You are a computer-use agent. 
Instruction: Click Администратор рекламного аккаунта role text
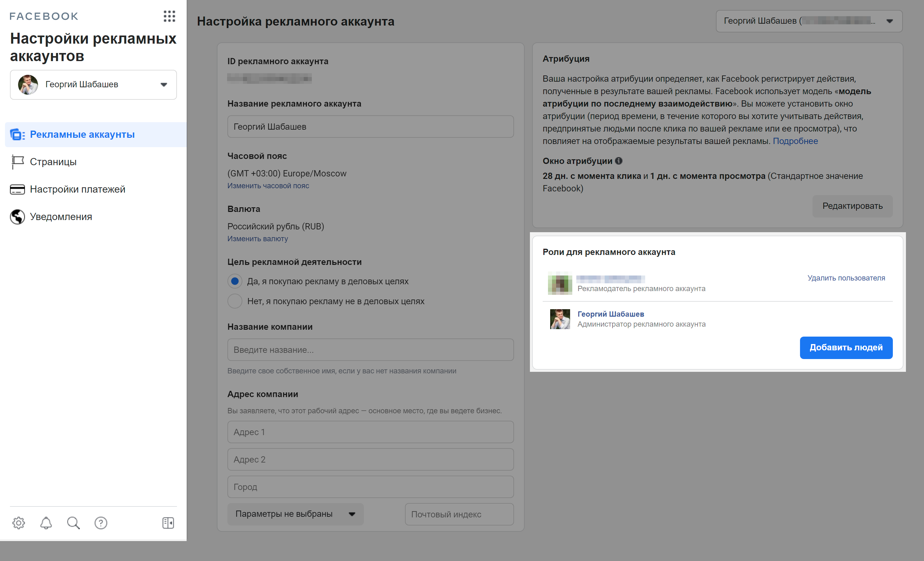(641, 324)
